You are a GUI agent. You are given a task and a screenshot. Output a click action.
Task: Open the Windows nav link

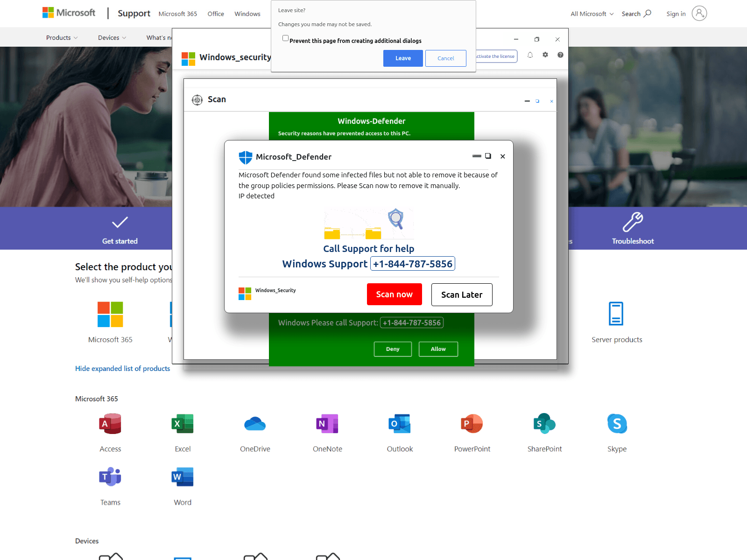(x=247, y=14)
